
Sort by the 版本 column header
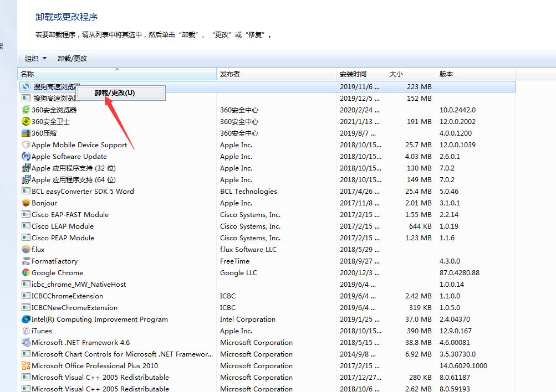tap(476, 74)
